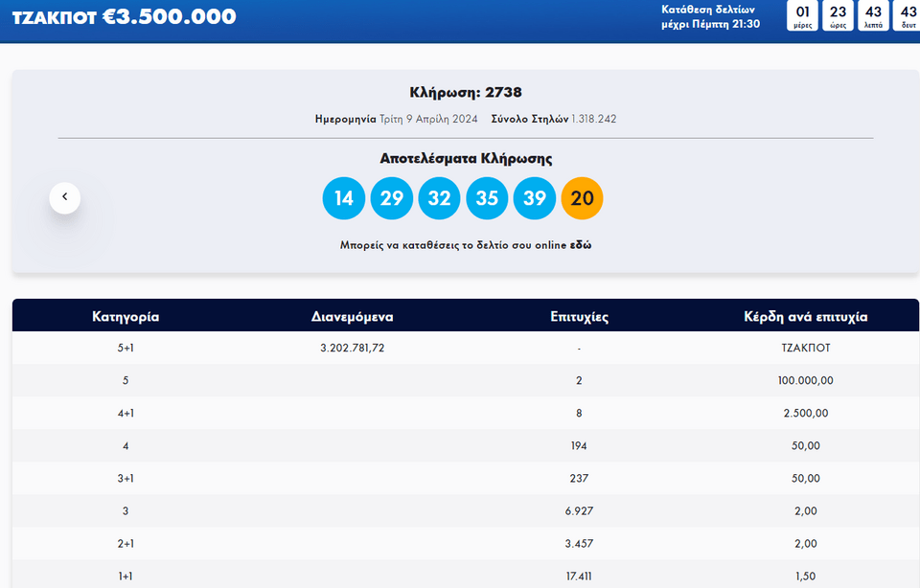Click the '43 λεπτά' countdown box
Screen dimensions: 920x588
click(x=873, y=16)
